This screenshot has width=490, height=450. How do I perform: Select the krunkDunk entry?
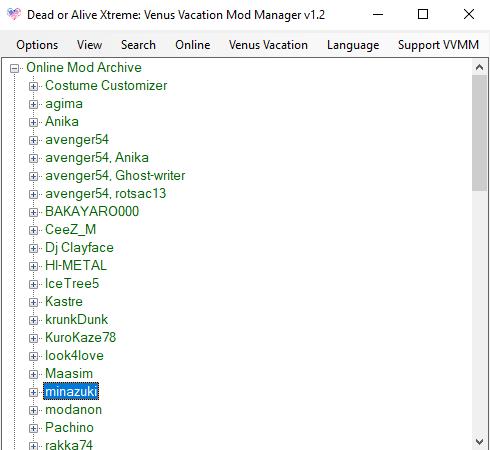(x=77, y=320)
